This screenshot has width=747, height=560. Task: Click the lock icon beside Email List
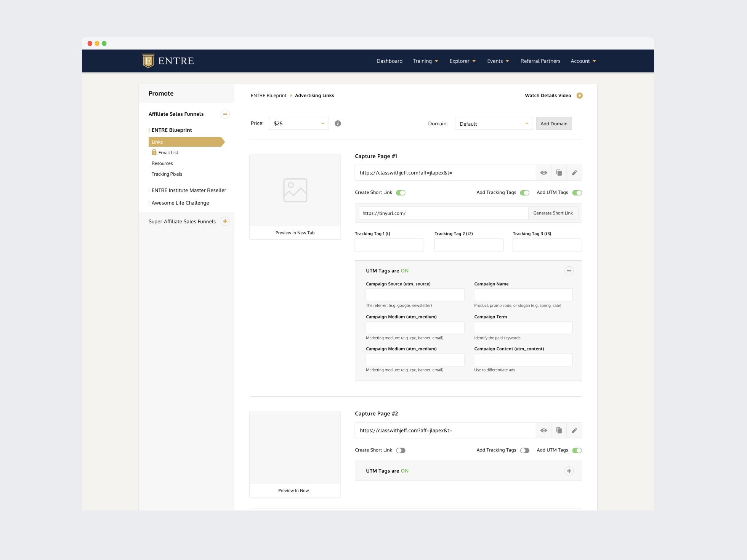(154, 152)
